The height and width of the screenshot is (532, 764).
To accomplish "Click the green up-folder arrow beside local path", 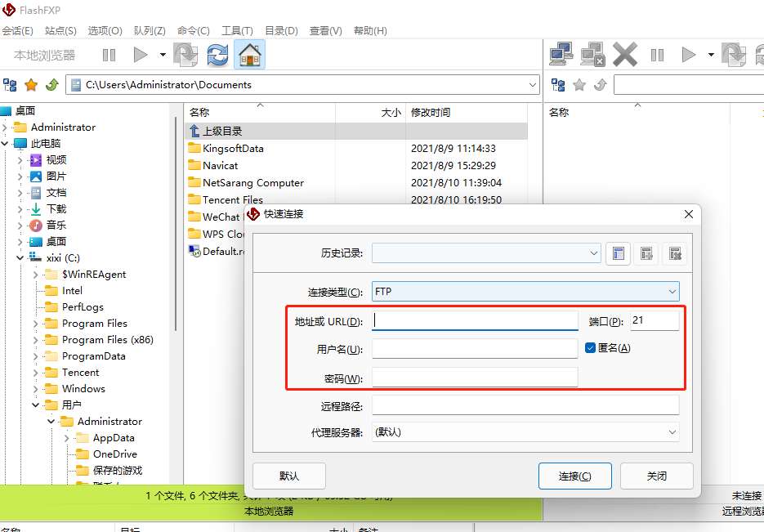I will [x=51, y=85].
